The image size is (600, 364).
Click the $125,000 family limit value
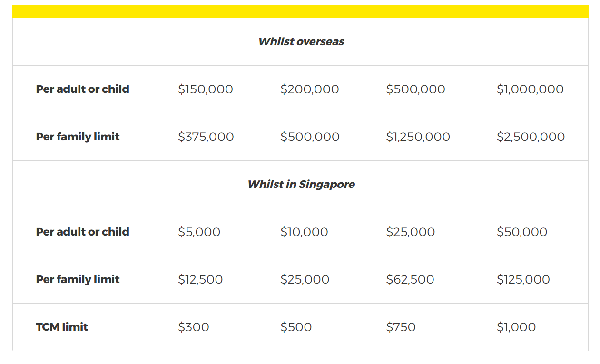pos(523,279)
